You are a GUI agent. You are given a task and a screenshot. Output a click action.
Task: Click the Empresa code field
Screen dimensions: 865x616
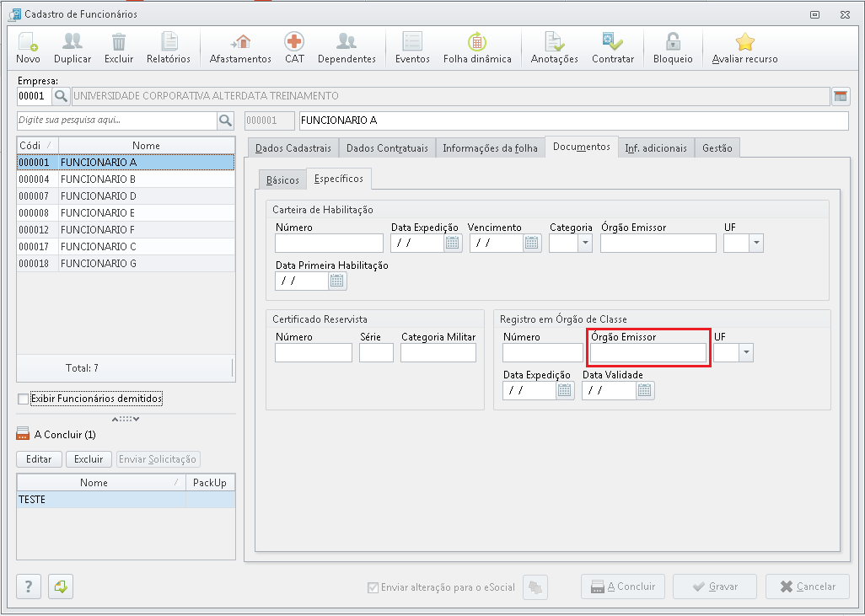35,96
